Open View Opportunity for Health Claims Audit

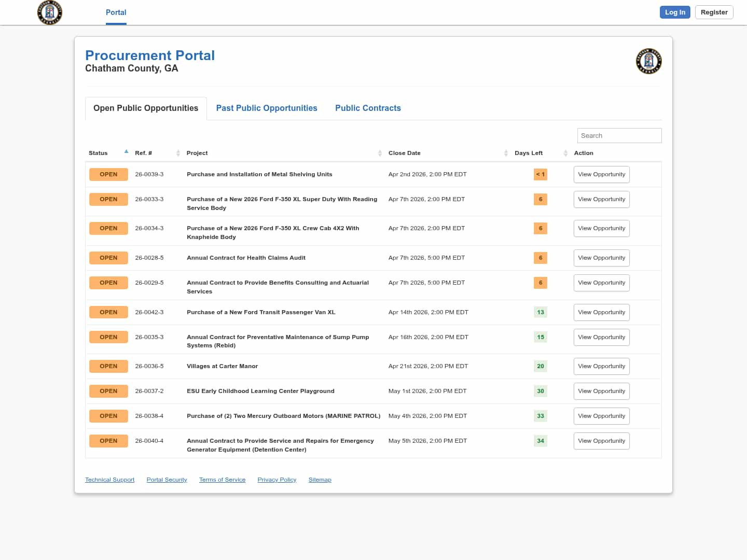click(601, 258)
